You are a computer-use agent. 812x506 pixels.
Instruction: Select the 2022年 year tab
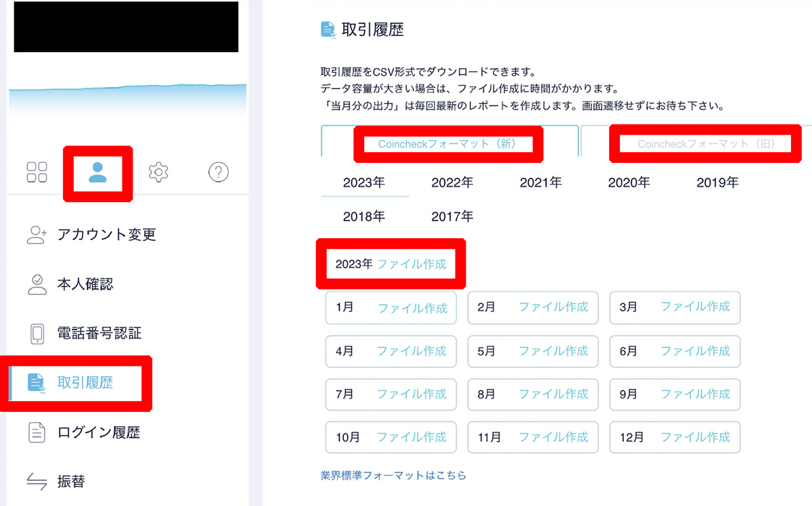pyautogui.click(x=453, y=182)
